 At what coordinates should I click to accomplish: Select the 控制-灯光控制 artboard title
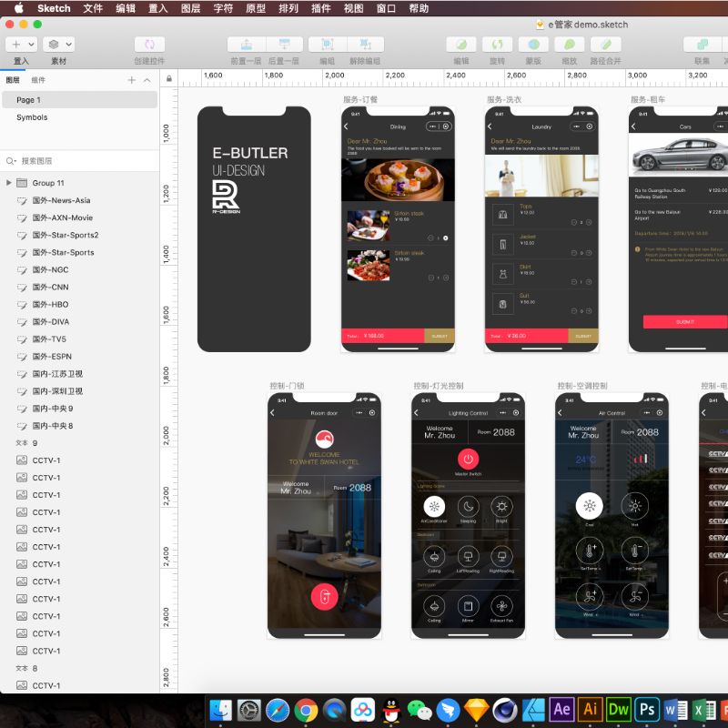[x=439, y=386]
